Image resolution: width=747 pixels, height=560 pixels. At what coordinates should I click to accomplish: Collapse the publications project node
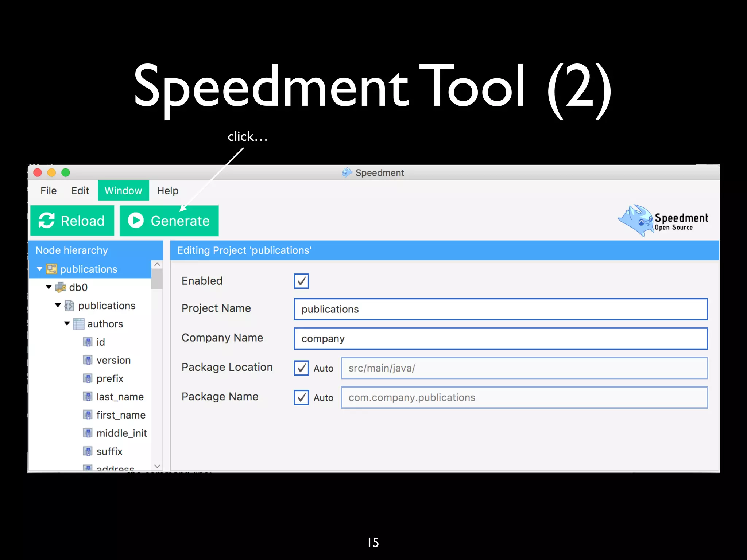[x=40, y=269]
